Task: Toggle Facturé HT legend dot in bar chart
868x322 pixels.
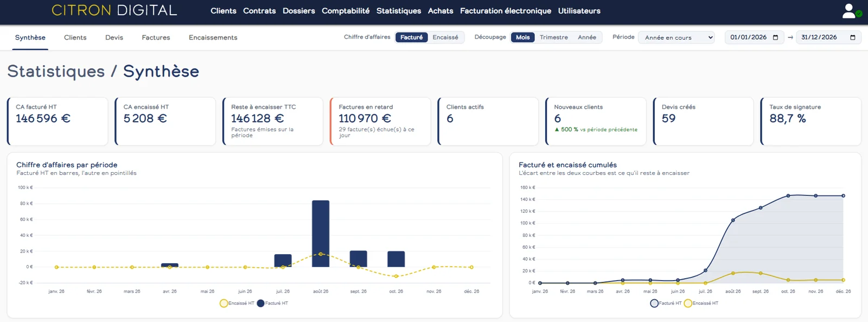Action: click(x=260, y=304)
